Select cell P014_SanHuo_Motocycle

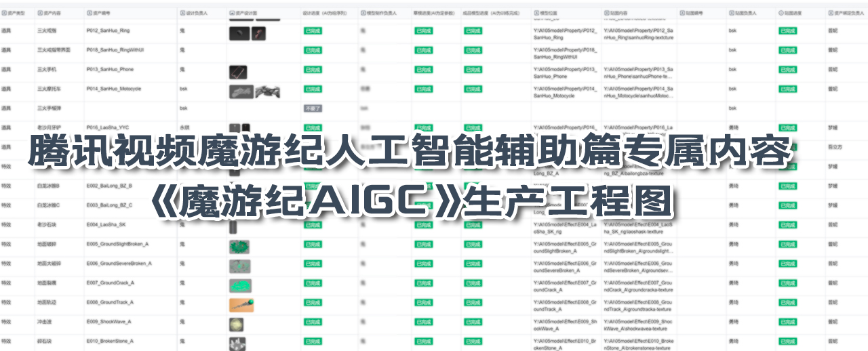pos(114,89)
